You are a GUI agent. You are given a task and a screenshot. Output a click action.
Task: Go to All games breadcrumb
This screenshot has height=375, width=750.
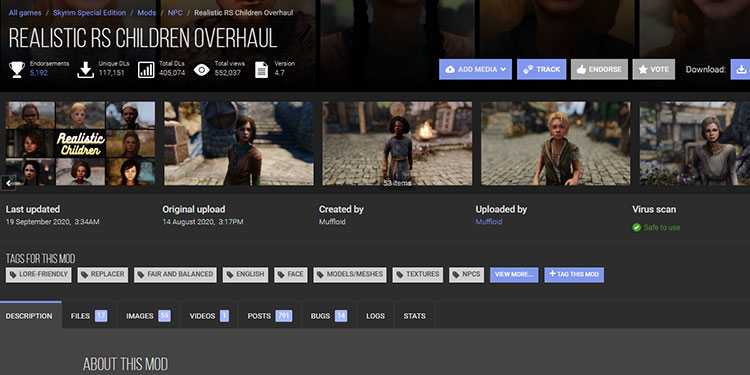click(x=25, y=13)
